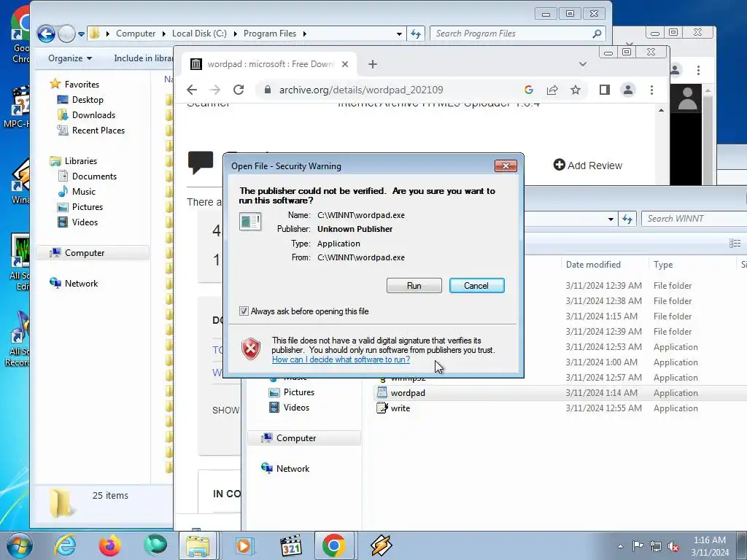Viewport: 747px width, 560px height.
Task: Select Computer in Program Files sidebar
Action: click(85, 253)
